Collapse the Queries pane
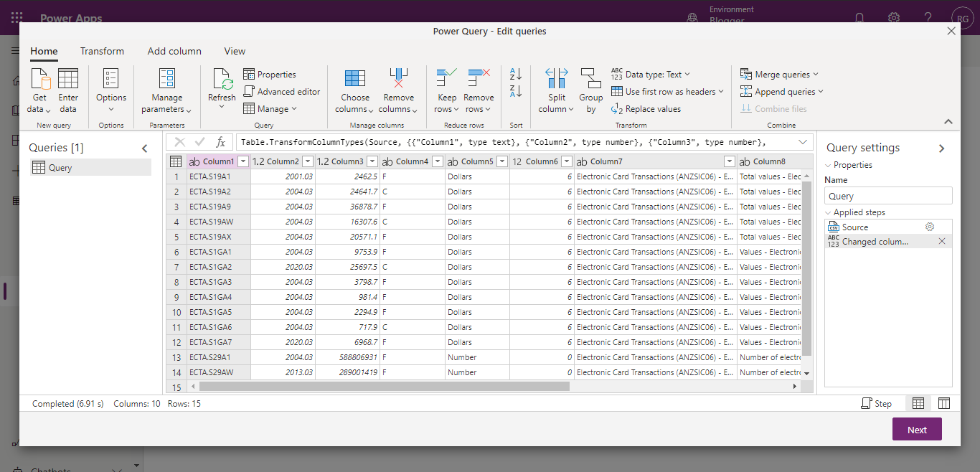The height and width of the screenshot is (472, 980). (144, 148)
